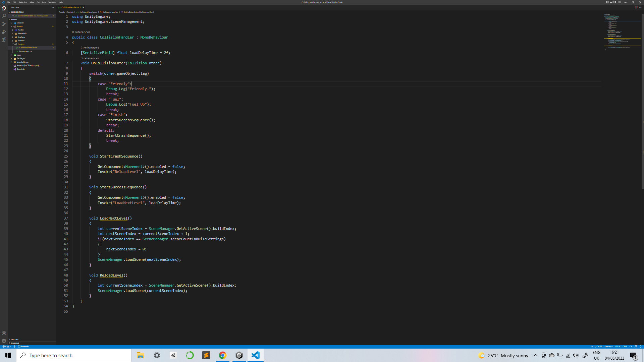Click the split editor right icon
This screenshot has height=362, width=644.
pos(636,7)
